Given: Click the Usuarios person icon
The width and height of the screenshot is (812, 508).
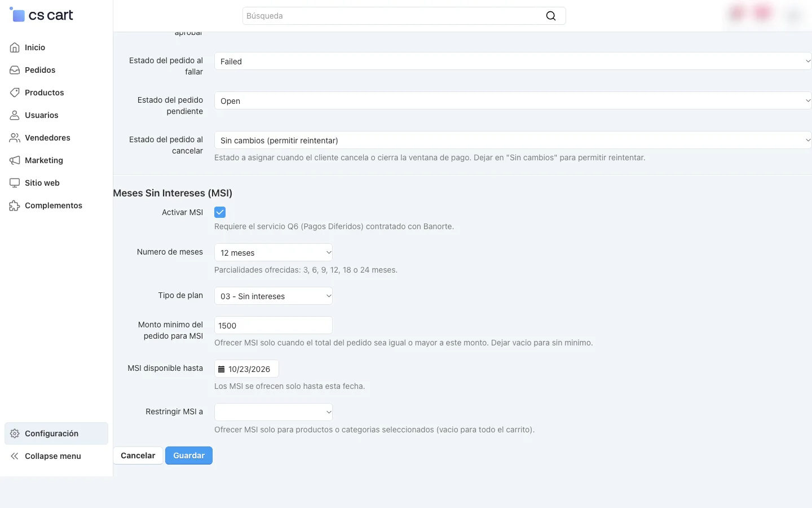Looking at the screenshot, I should click(x=15, y=115).
